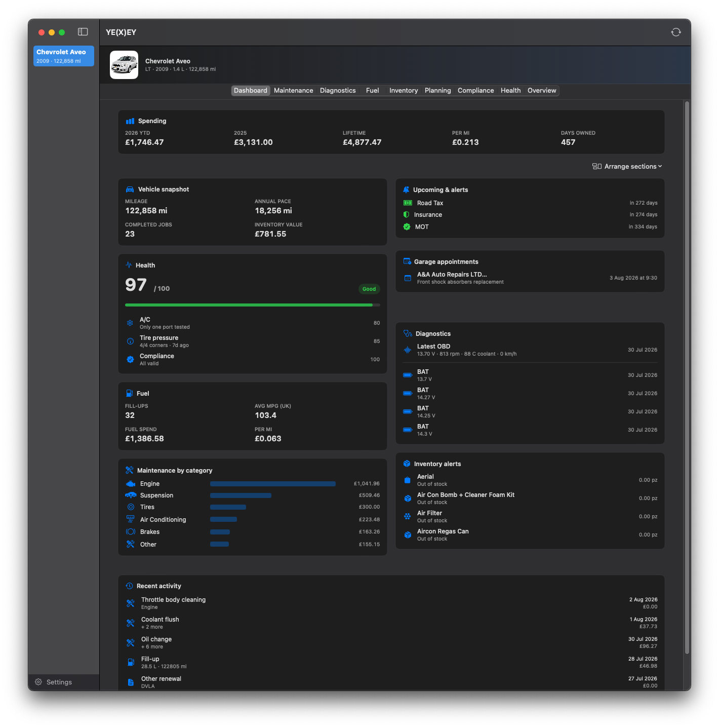Open the Coolant flush activity entry
719x728 pixels.
click(x=391, y=623)
